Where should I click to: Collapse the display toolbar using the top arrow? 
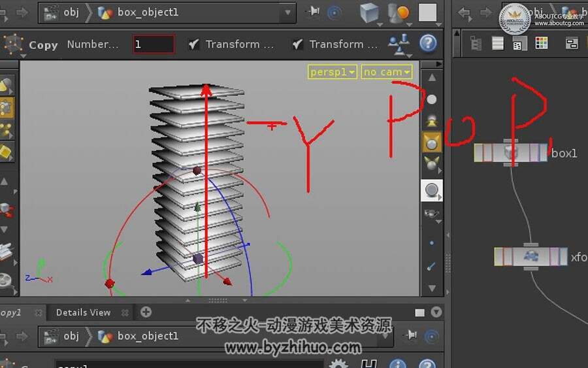click(438, 64)
